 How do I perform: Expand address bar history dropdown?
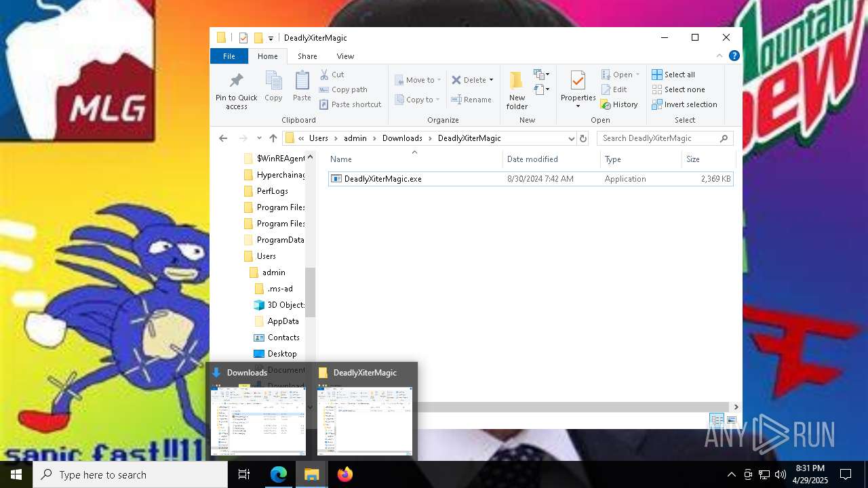[x=571, y=138]
